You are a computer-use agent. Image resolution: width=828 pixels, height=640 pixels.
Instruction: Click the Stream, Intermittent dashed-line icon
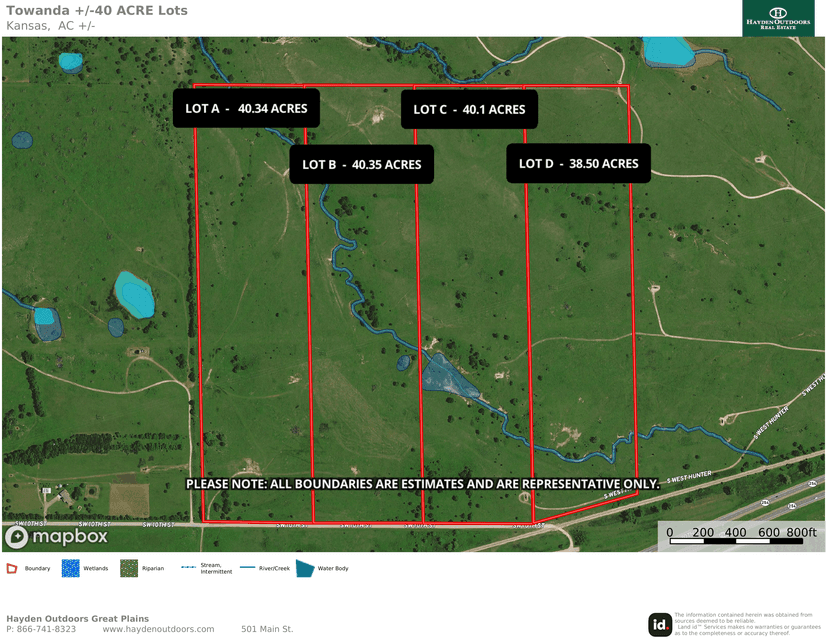point(186,568)
